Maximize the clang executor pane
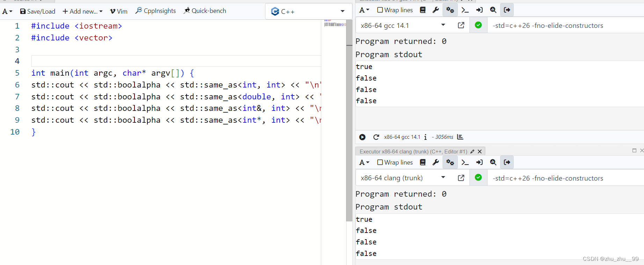This screenshot has height=265, width=644. 635,151
